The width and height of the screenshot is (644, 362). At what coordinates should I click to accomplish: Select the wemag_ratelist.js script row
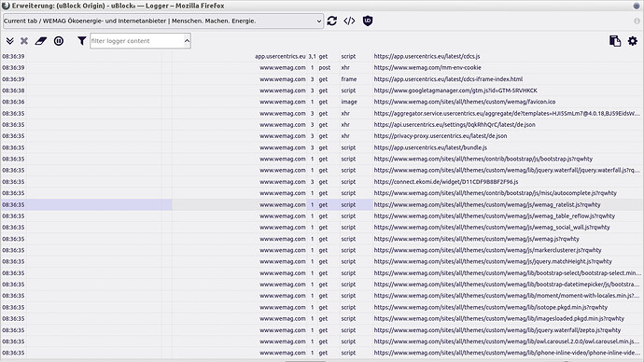tap(322, 204)
